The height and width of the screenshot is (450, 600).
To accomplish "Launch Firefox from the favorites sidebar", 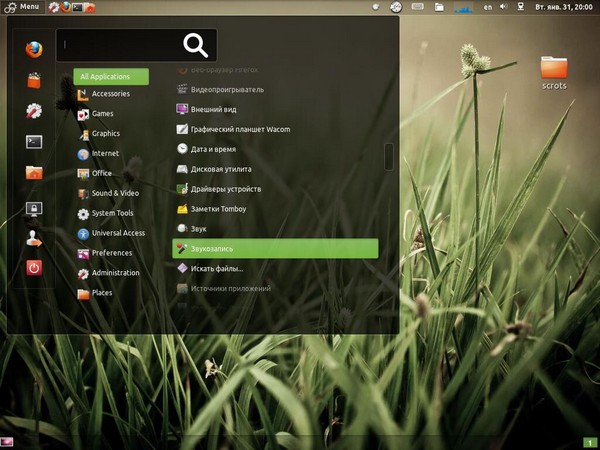I will pos(33,47).
